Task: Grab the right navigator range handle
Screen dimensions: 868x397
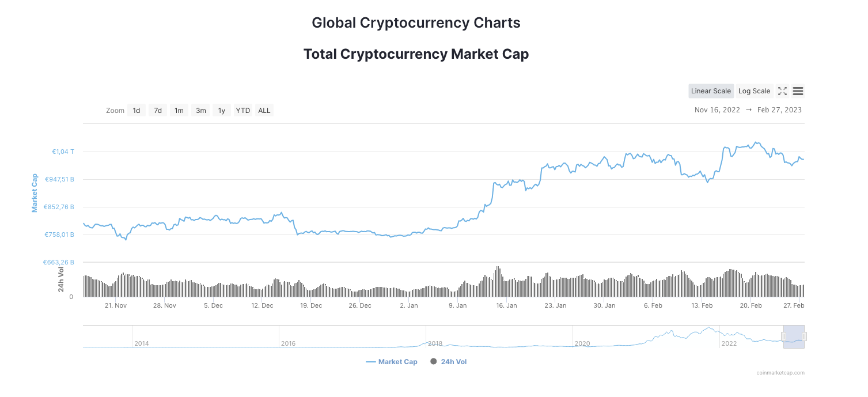Action: (804, 336)
